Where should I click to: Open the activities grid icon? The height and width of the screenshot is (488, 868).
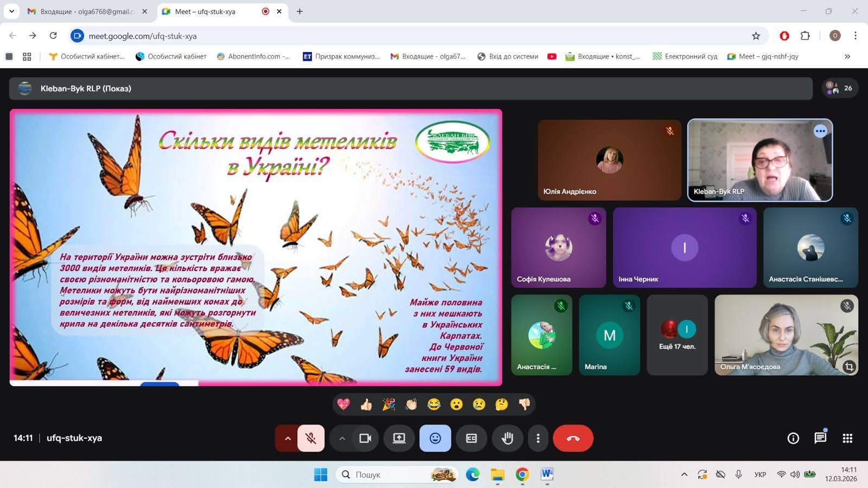tap(847, 438)
